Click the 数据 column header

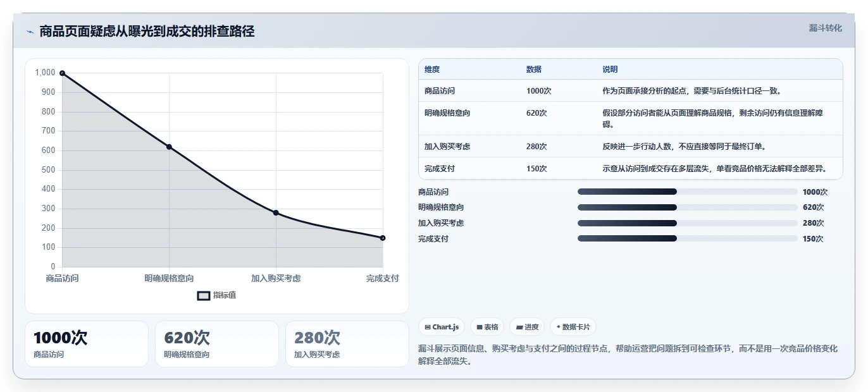tap(534, 70)
